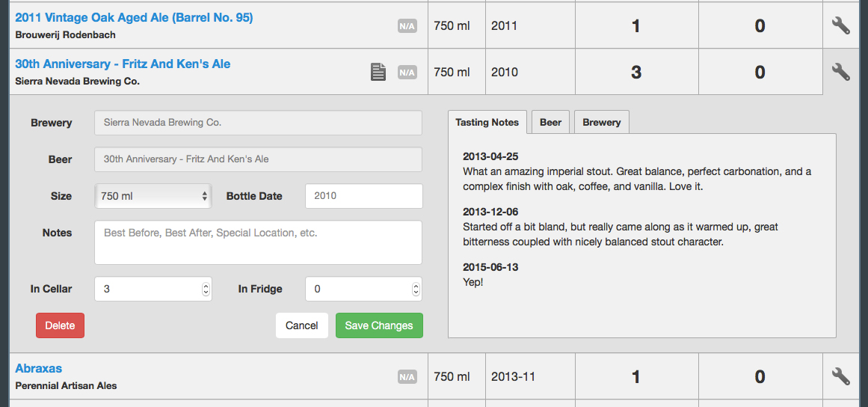Click into the Notes text area
The width and height of the screenshot is (868, 407).
tap(258, 242)
